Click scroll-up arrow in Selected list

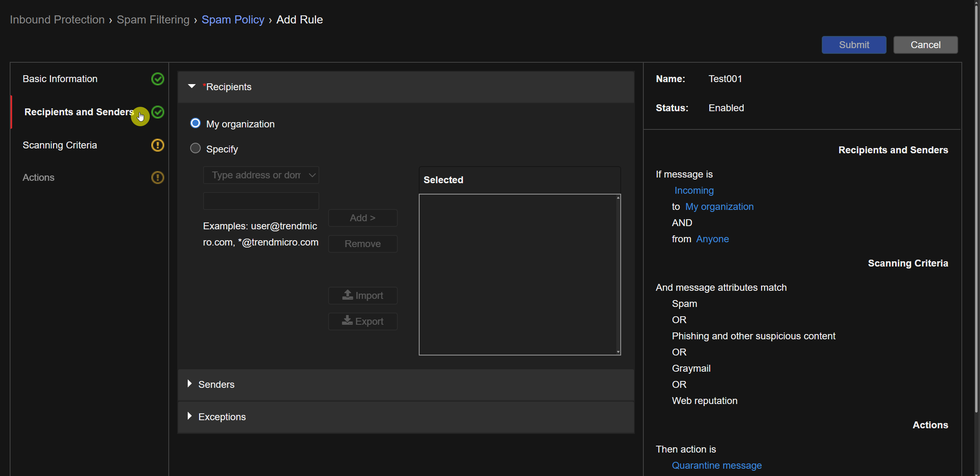pos(618,198)
